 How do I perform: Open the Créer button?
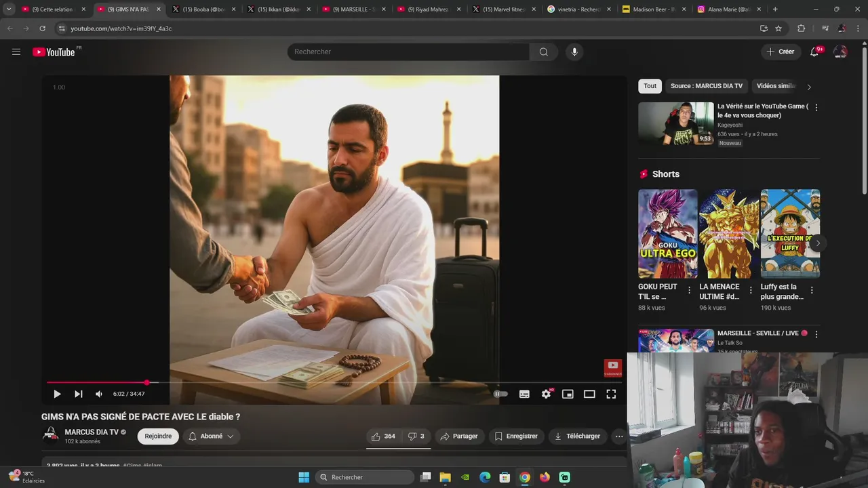coord(780,52)
